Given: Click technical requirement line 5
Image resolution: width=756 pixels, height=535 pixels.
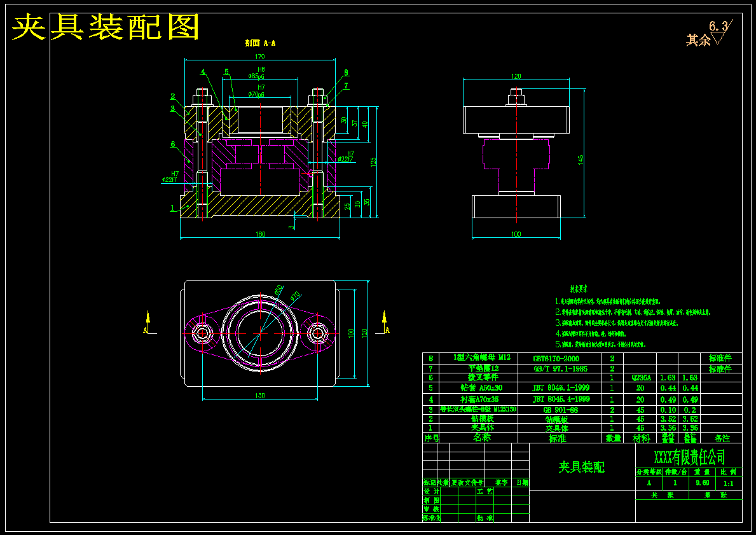Looking at the screenshot, I should [600, 344].
